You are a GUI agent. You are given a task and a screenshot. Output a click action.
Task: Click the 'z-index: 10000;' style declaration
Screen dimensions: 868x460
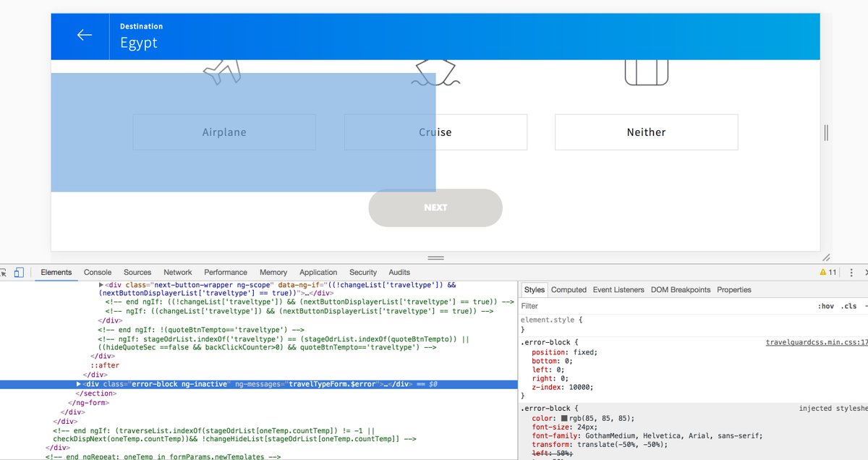click(562, 387)
